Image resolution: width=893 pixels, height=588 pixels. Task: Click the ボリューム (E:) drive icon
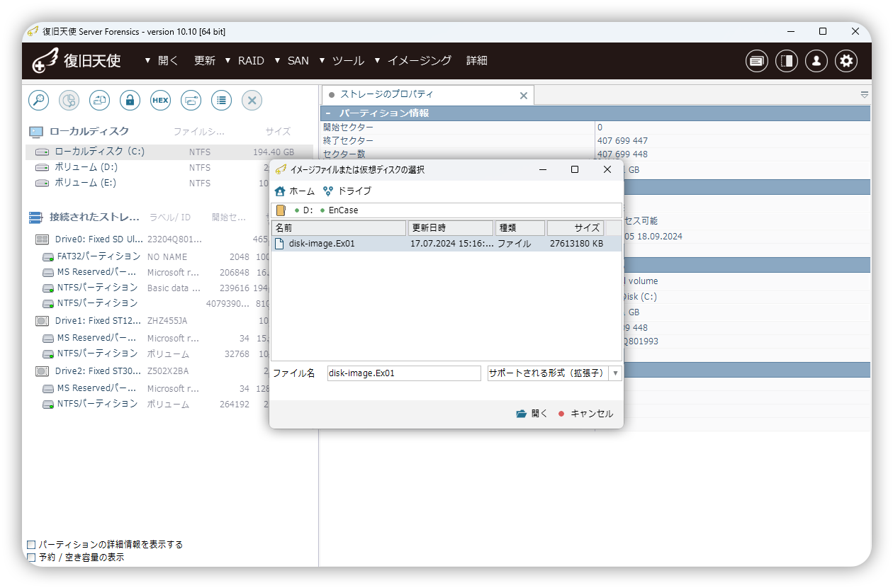(x=43, y=183)
